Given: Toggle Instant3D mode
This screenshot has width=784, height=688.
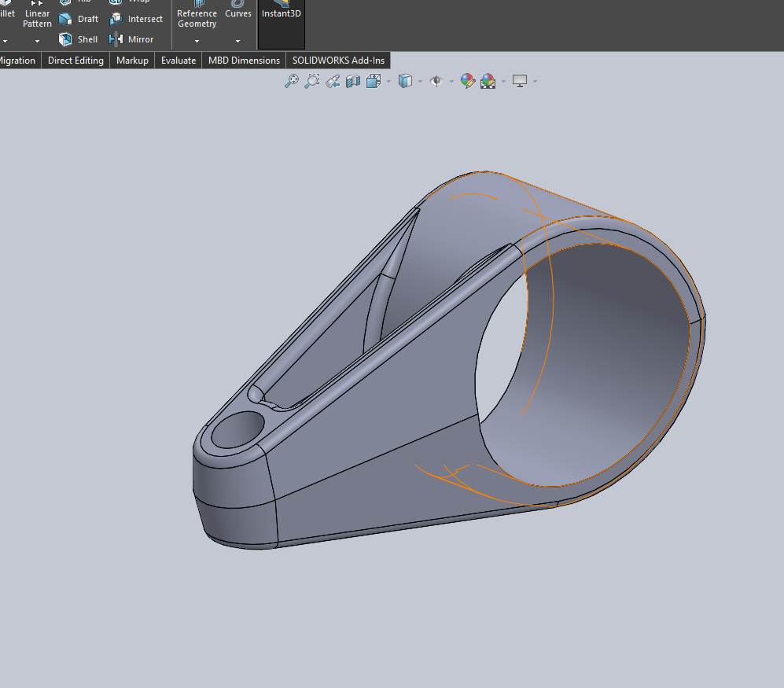Looking at the screenshot, I should pos(281,13).
